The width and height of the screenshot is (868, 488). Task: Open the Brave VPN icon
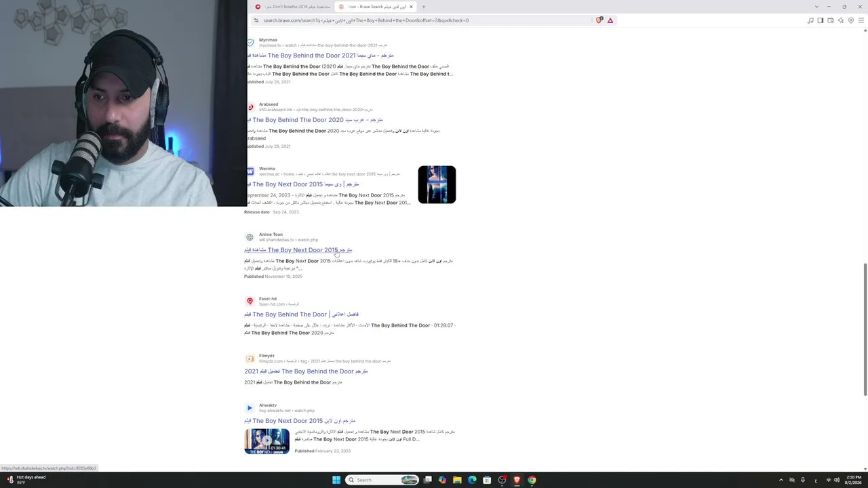[x=851, y=20]
